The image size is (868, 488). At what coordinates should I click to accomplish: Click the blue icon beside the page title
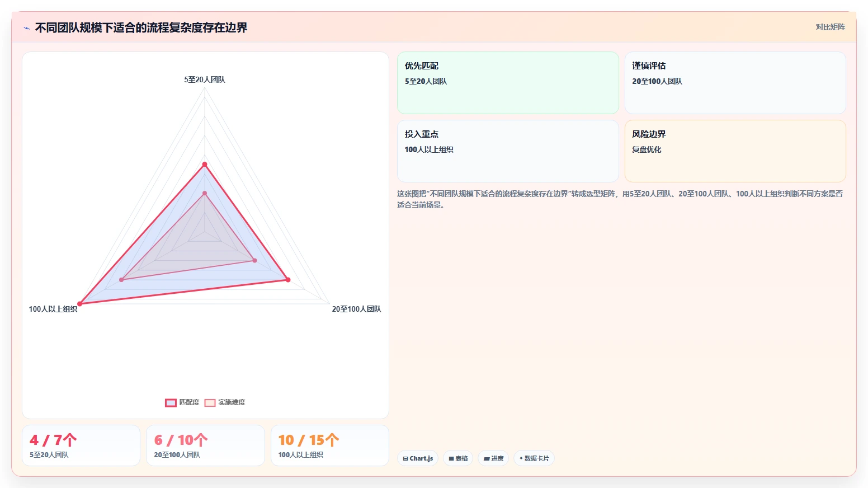26,28
